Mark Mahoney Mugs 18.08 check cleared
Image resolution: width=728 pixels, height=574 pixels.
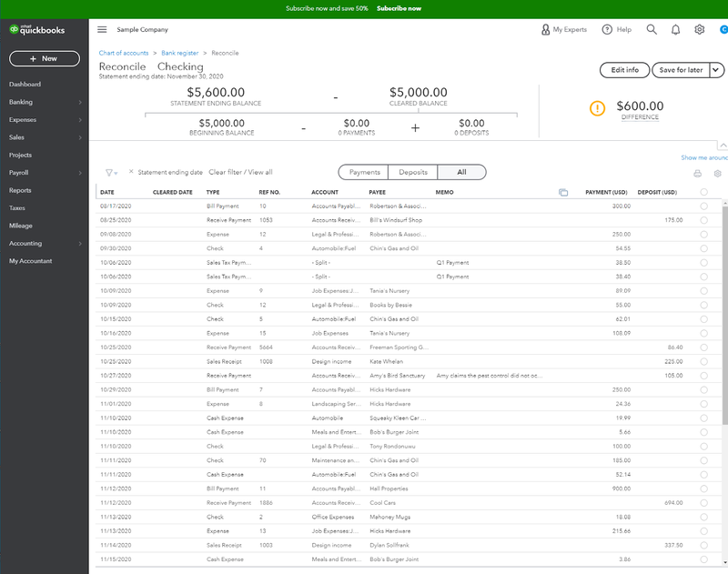coord(703,517)
